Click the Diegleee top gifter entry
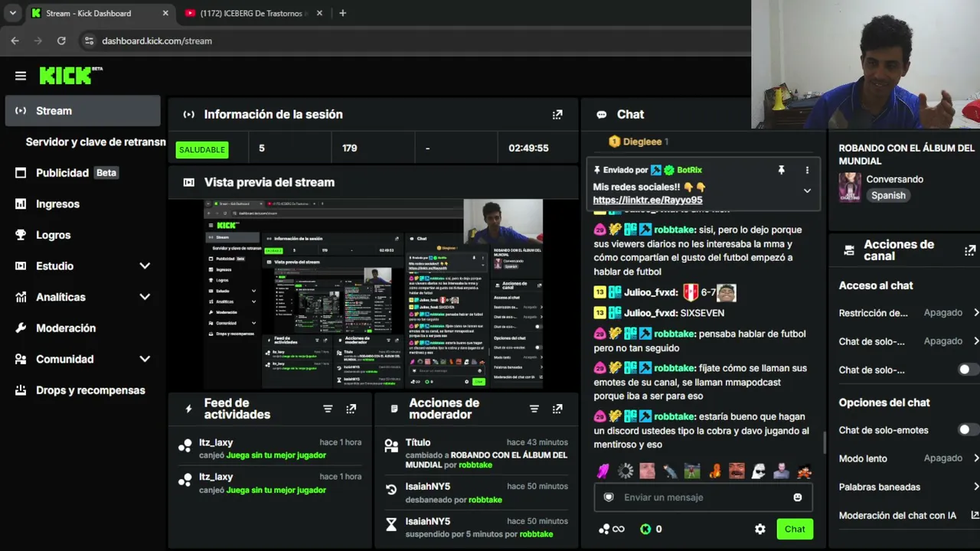Image resolution: width=980 pixels, height=551 pixels. [x=639, y=142]
